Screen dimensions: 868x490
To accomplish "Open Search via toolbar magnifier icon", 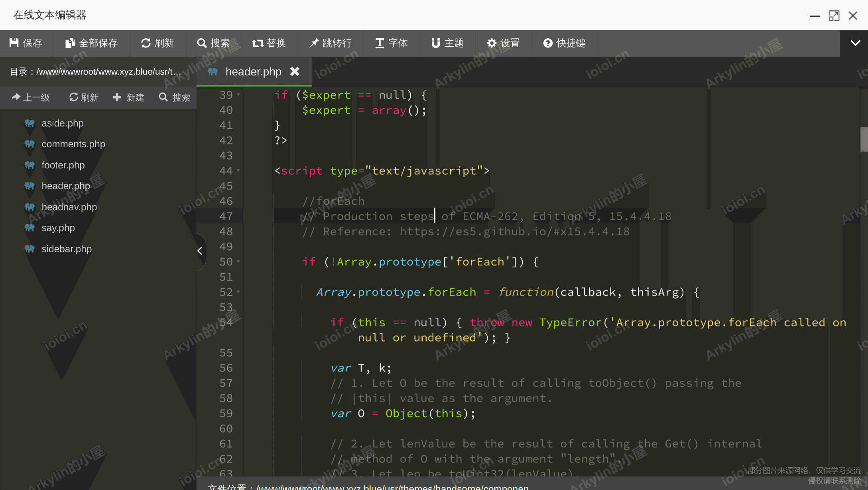I will [x=202, y=43].
